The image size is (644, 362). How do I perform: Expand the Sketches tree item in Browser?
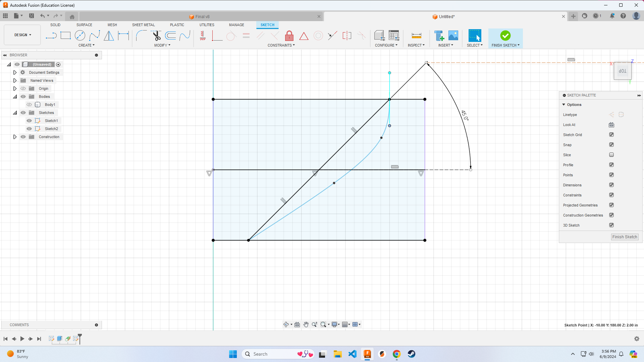point(15,112)
